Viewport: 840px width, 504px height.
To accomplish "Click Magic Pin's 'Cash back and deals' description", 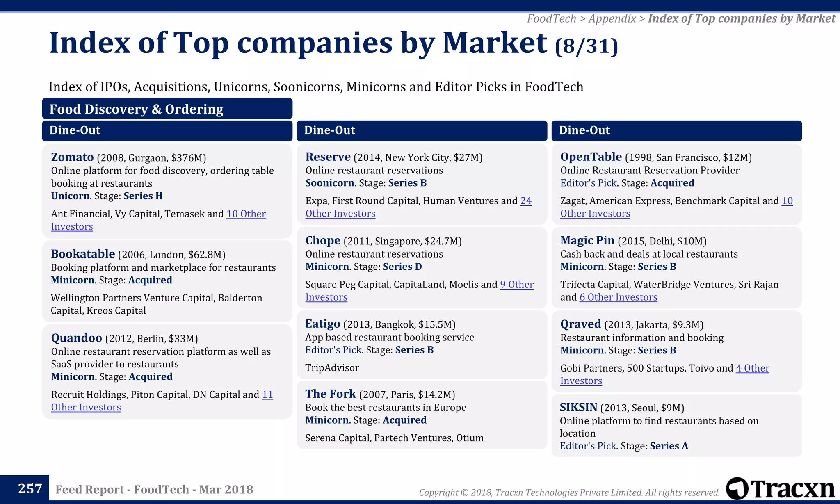I will point(649,254).
